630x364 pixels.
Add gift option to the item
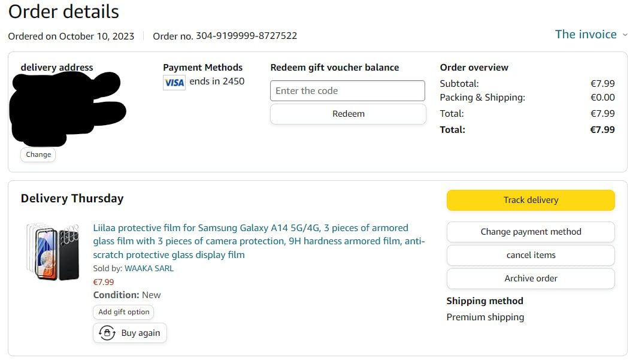coord(124,312)
